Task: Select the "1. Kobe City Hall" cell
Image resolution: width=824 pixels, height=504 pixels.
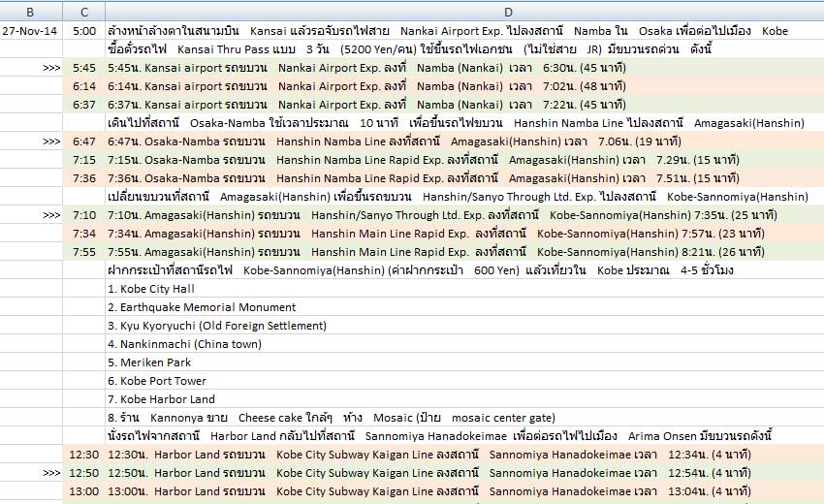Action: click(151, 289)
